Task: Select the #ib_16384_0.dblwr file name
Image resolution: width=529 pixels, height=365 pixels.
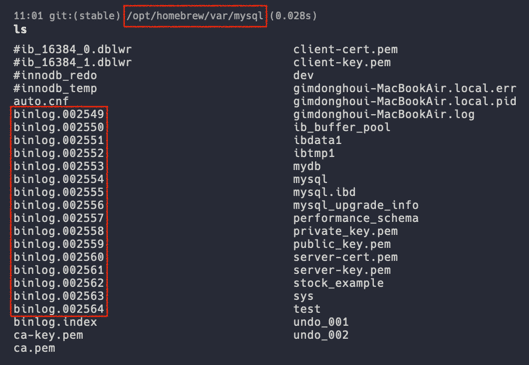Action: 73,50
